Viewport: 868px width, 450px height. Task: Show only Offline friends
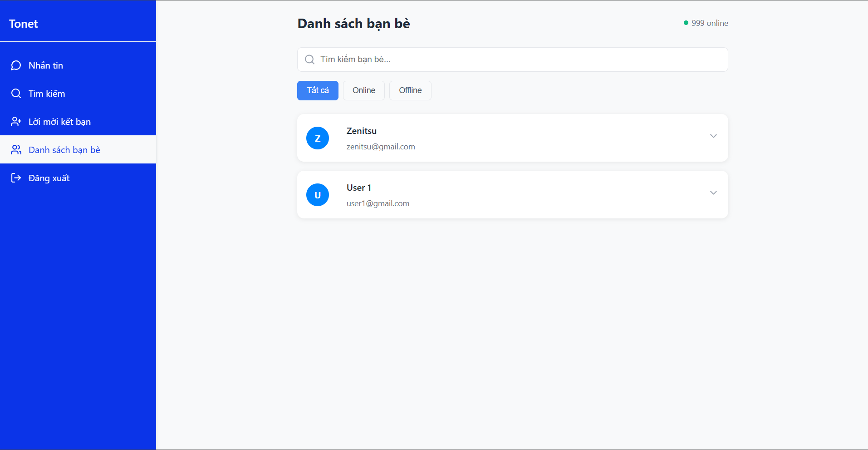click(410, 90)
